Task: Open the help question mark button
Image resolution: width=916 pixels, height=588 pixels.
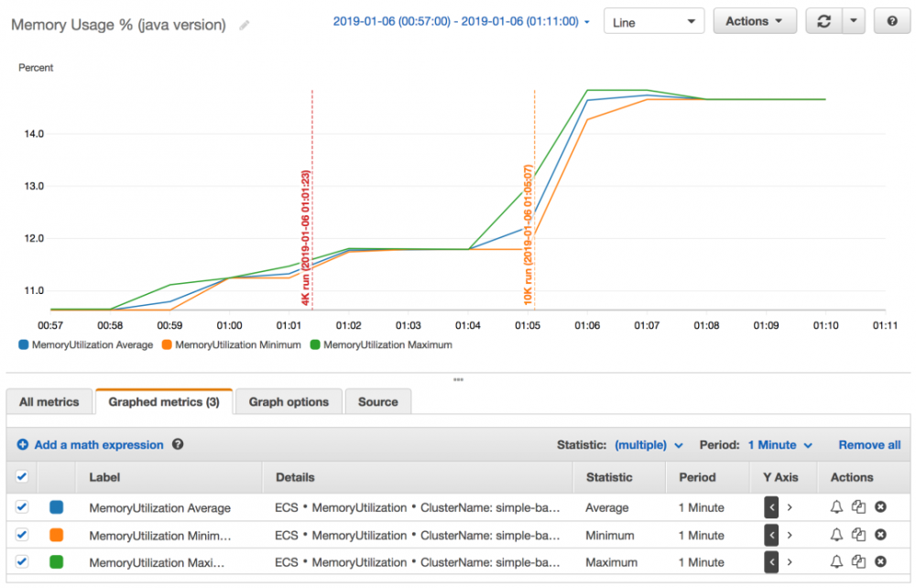Action: pyautogui.click(x=892, y=22)
